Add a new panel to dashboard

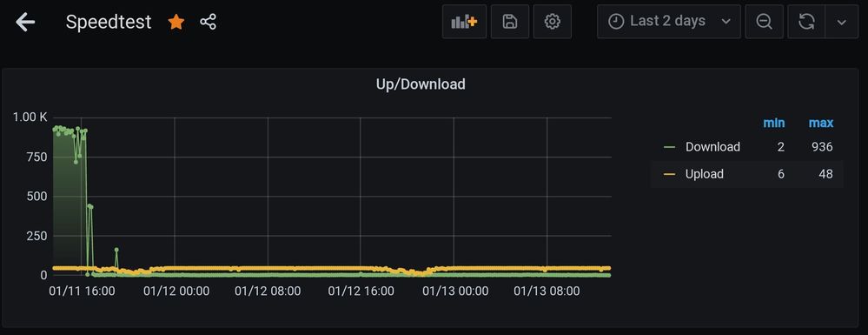[x=464, y=22]
